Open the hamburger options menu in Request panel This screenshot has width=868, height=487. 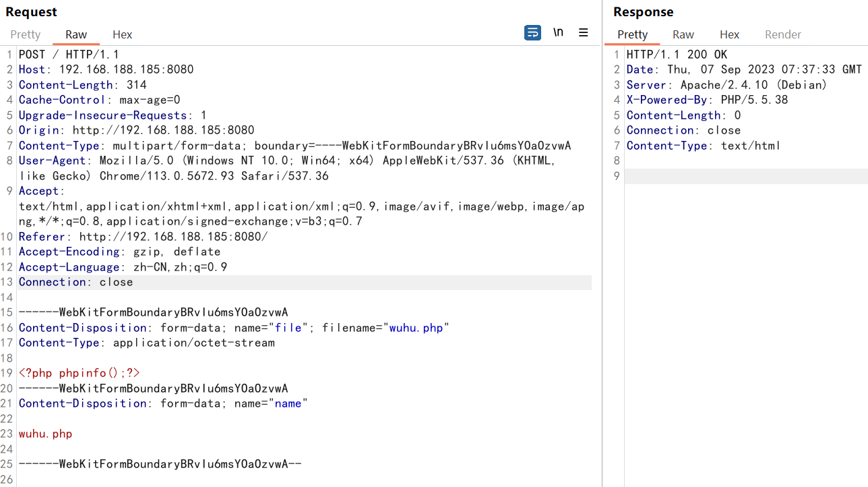point(584,32)
